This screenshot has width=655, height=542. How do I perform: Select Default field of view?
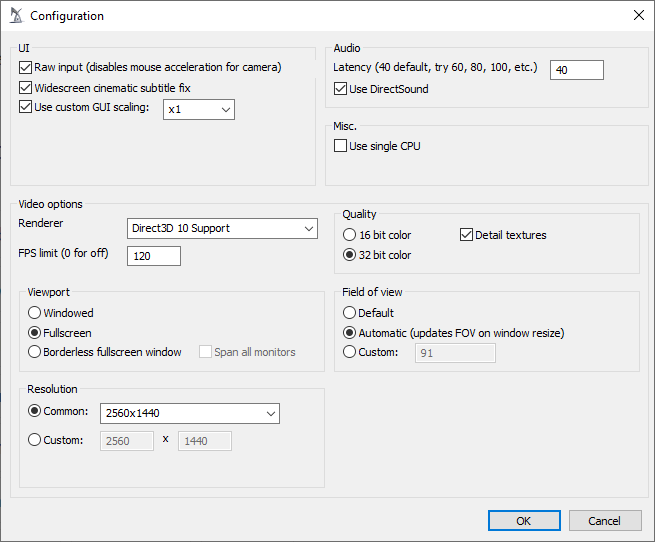[x=349, y=313]
